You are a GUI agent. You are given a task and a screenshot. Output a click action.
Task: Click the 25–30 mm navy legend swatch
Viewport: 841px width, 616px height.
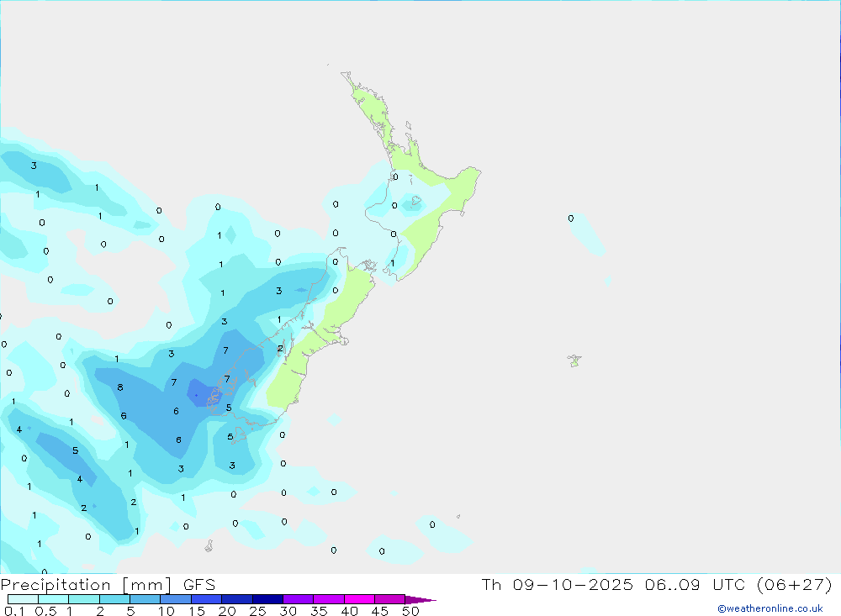267,599
